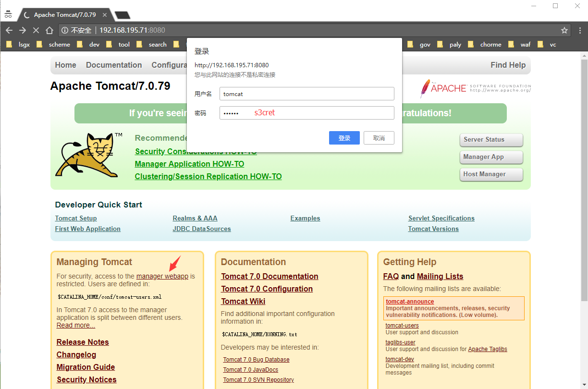The width and height of the screenshot is (588, 389).
Task: Open the tomcat-announce mailing list link
Action: tap(410, 302)
